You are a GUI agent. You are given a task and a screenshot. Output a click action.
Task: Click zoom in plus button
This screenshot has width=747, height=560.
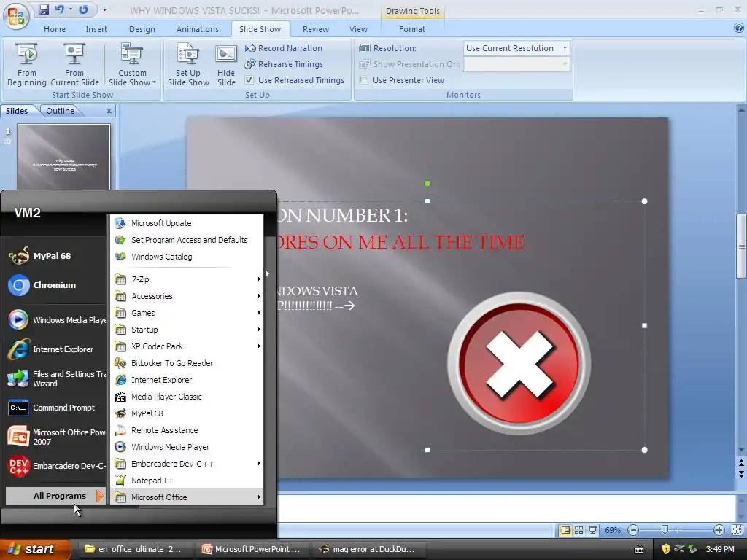click(719, 530)
